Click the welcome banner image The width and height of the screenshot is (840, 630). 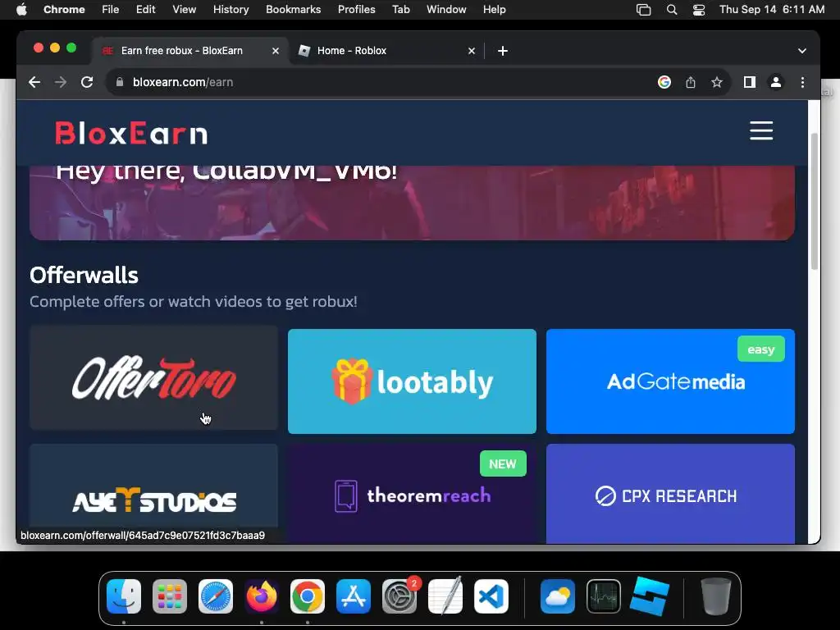(x=412, y=203)
